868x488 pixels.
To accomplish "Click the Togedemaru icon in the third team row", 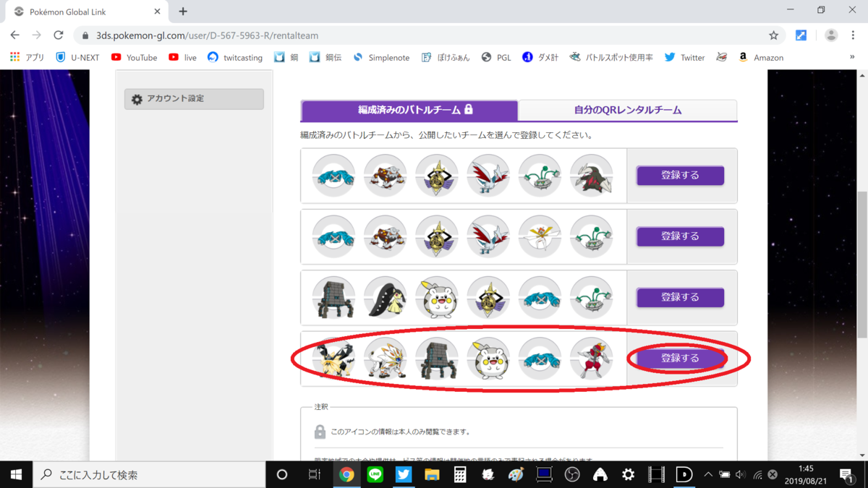I will pyautogui.click(x=437, y=297).
